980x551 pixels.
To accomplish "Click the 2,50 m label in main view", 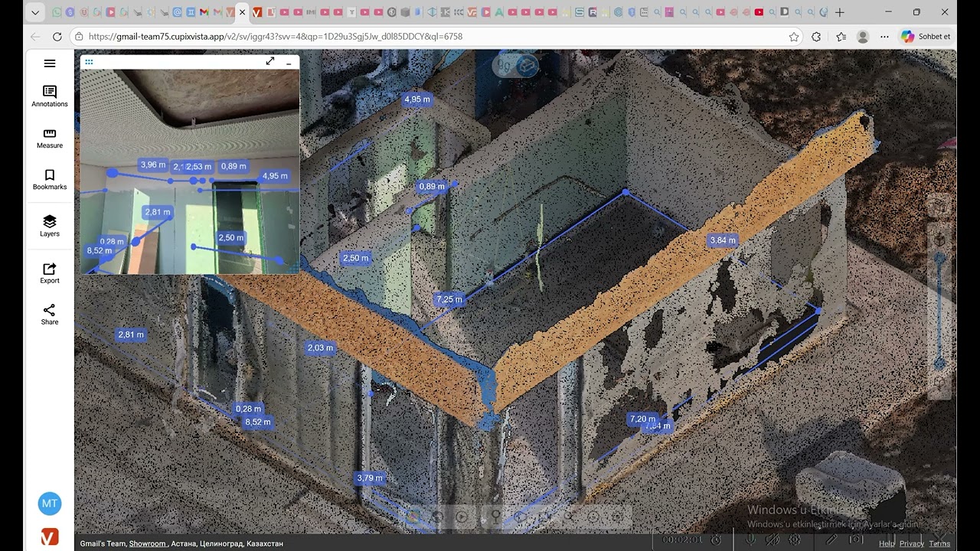I will click(356, 258).
